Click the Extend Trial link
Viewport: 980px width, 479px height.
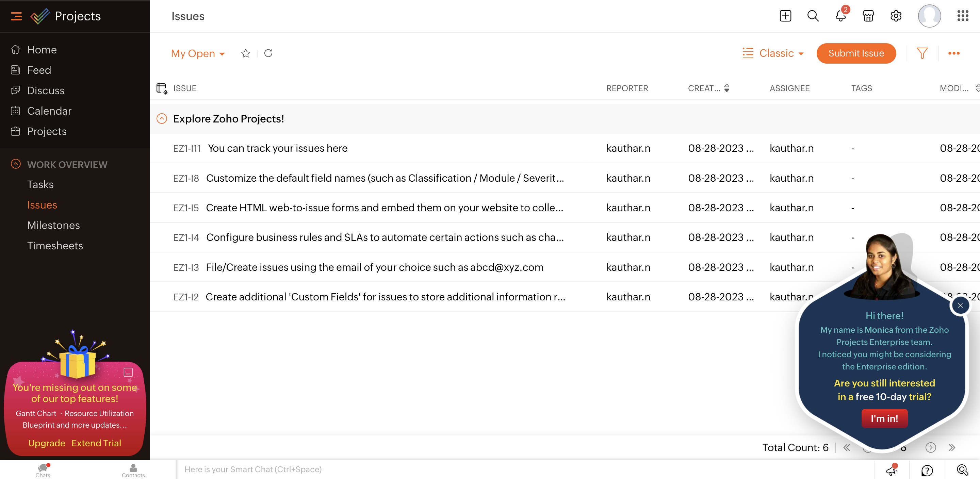tap(96, 443)
